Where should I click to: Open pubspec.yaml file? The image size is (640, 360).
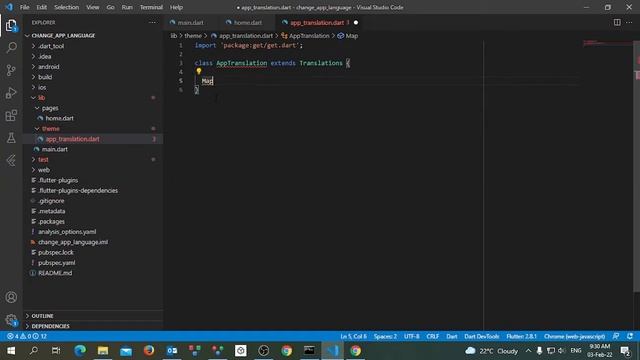tap(56, 263)
